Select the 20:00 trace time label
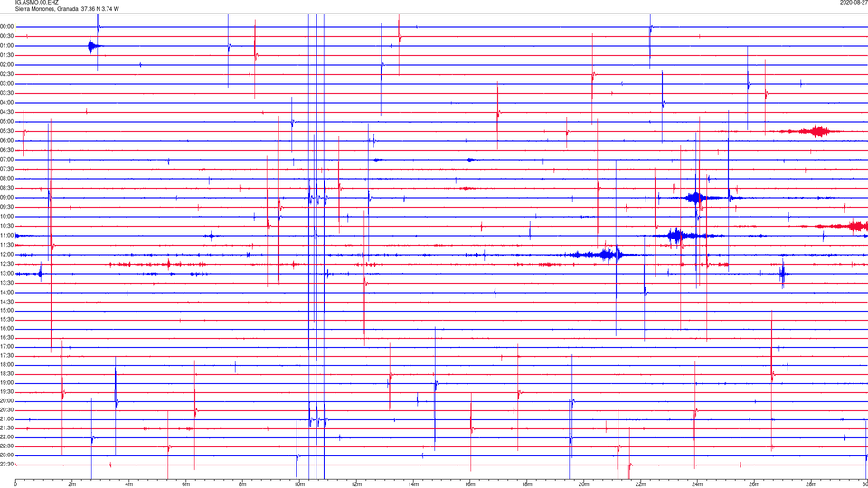868x488 pixels. point(7,401)
